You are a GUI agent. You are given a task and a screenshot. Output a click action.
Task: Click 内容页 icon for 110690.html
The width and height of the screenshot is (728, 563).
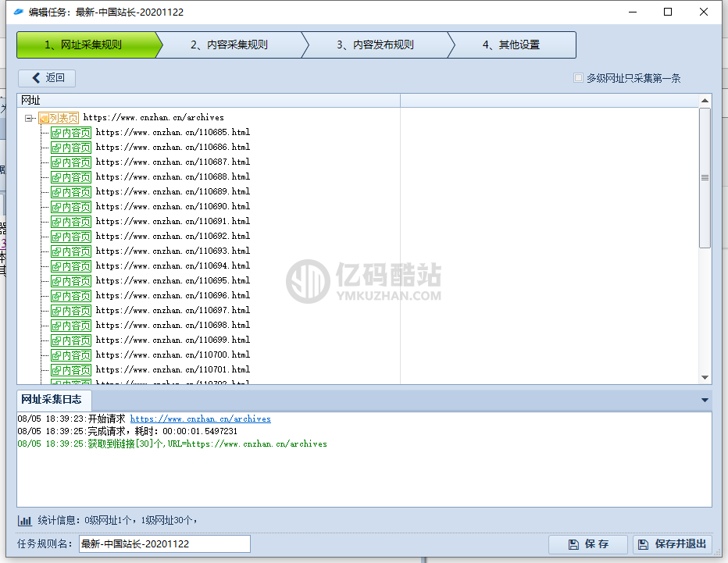point(71,207)
